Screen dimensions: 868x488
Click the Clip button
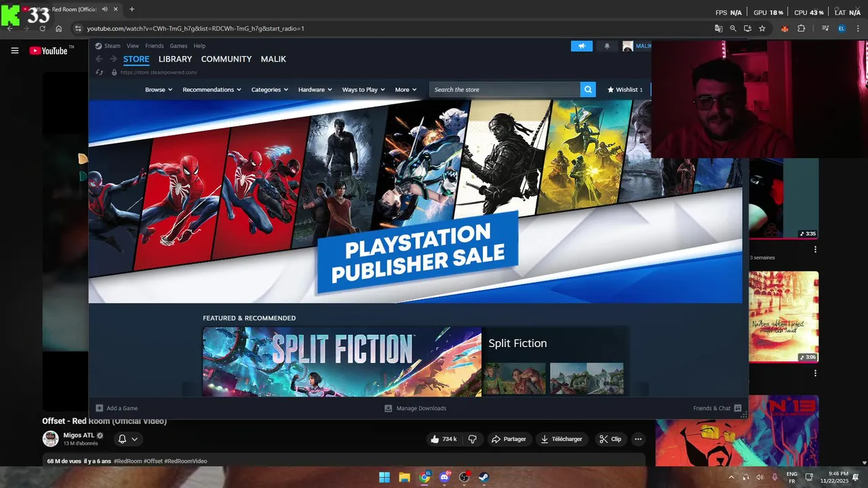coord(610,439)
